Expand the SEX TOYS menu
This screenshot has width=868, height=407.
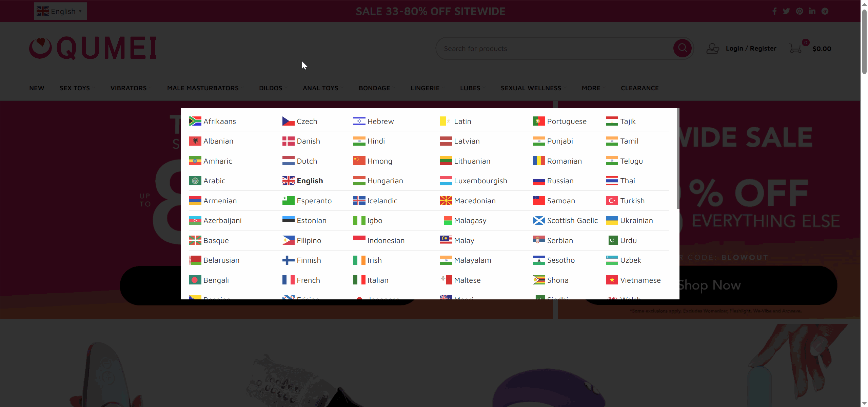(x=75, y=88)
